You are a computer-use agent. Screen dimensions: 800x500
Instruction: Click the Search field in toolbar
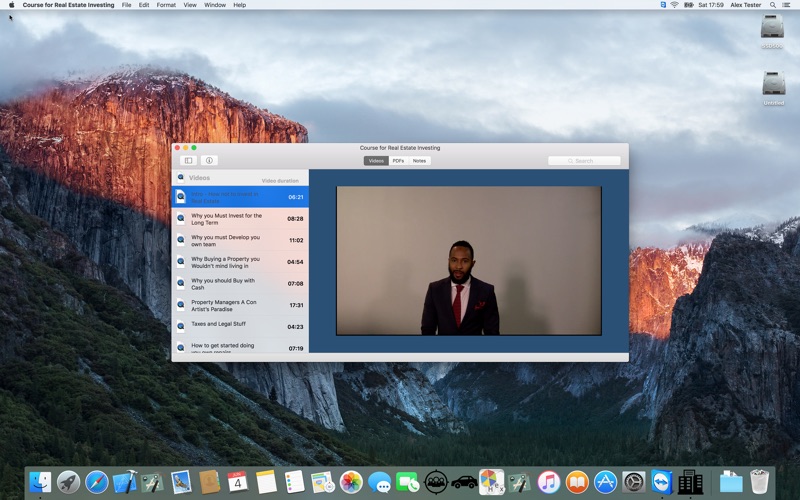(x=584, y=161)
